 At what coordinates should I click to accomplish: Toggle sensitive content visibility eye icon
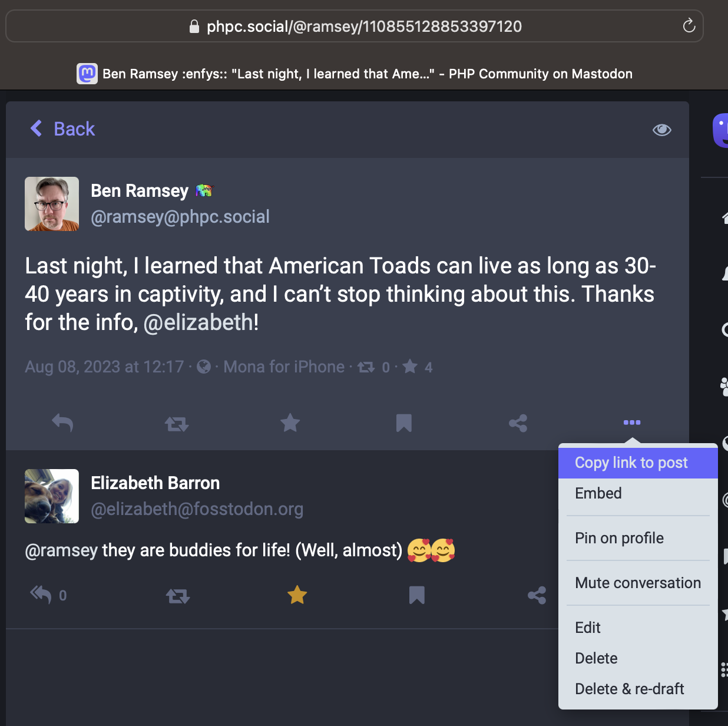pyautogui.click(x=661, y=130)
